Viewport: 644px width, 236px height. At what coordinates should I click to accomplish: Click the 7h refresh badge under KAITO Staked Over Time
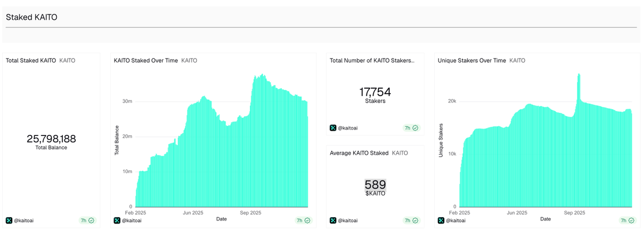tap(303, 220)
